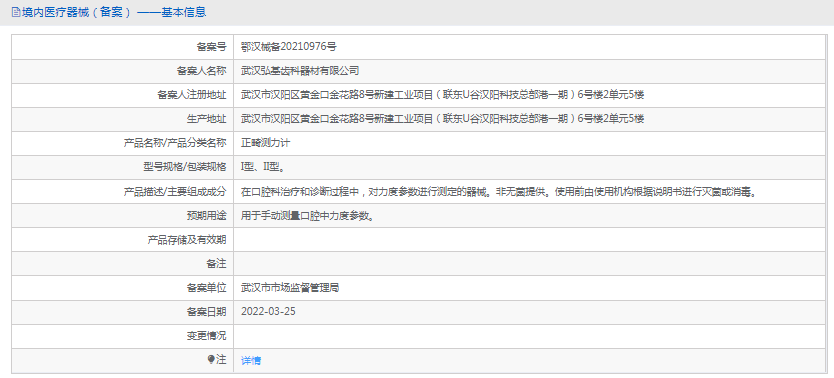Click the 备案人注册地址 address text
The width and height of the screenshot is (834, 378).
click(443, 95)
